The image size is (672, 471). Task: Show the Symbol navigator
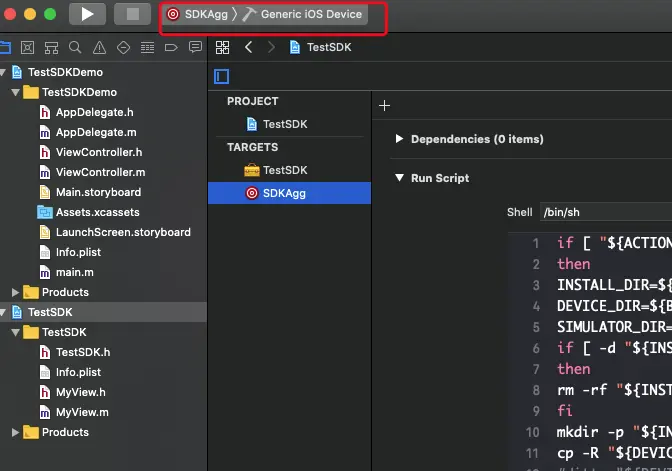click(51, 47)
